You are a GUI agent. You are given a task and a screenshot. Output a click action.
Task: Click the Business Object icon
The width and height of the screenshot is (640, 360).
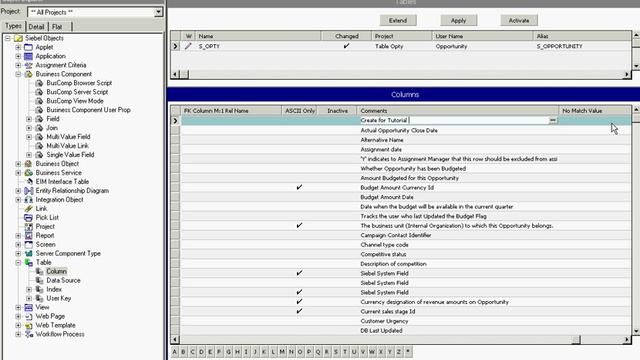(28, 164)
